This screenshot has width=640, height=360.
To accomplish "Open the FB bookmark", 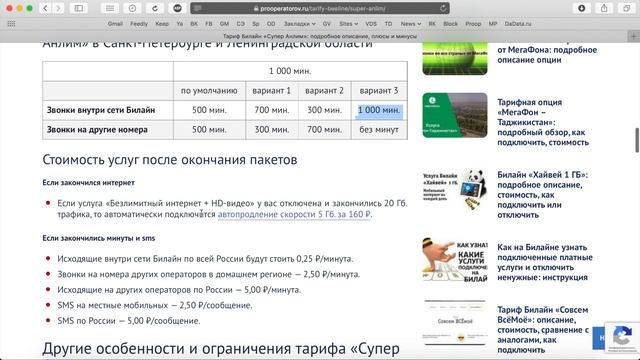I will [209, 24].
